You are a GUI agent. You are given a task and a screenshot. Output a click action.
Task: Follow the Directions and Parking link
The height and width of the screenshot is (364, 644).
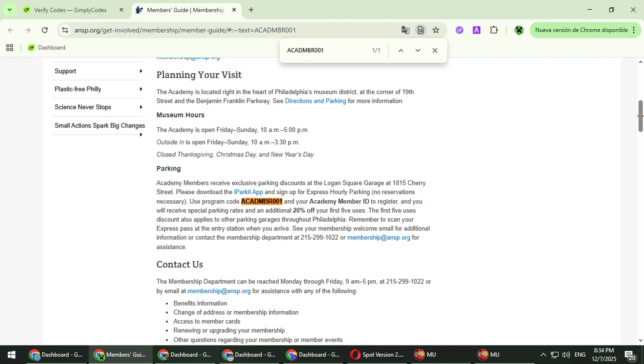[316, 101]
